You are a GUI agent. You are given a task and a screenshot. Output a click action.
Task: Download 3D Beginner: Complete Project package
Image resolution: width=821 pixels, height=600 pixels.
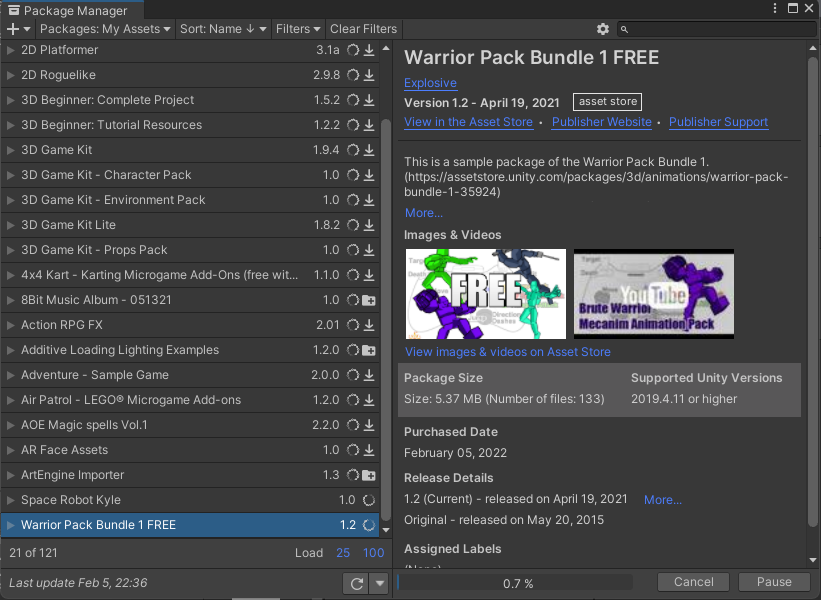[369, 100]
